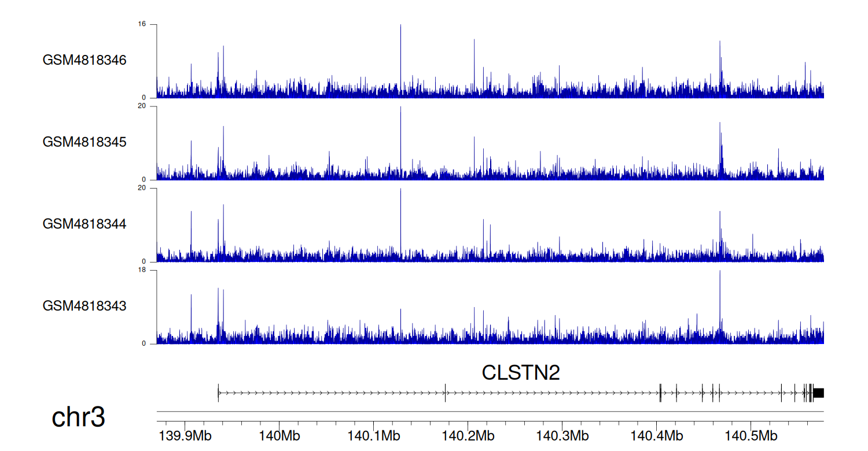Click the CLSTN2 gene name
This screenshot has width=868, height=451.
pyautogui.click(x=521, y=373)
